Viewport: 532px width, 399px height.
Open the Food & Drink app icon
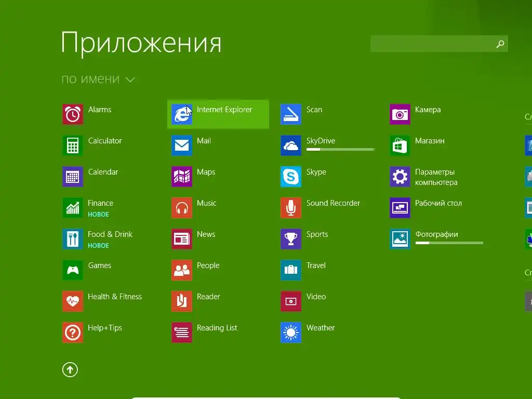(x=73, y=239)
